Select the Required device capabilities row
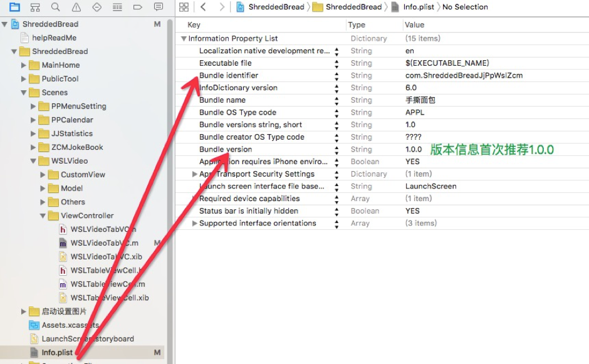This screenshot has width=589, height=364. tap(382, 199)
